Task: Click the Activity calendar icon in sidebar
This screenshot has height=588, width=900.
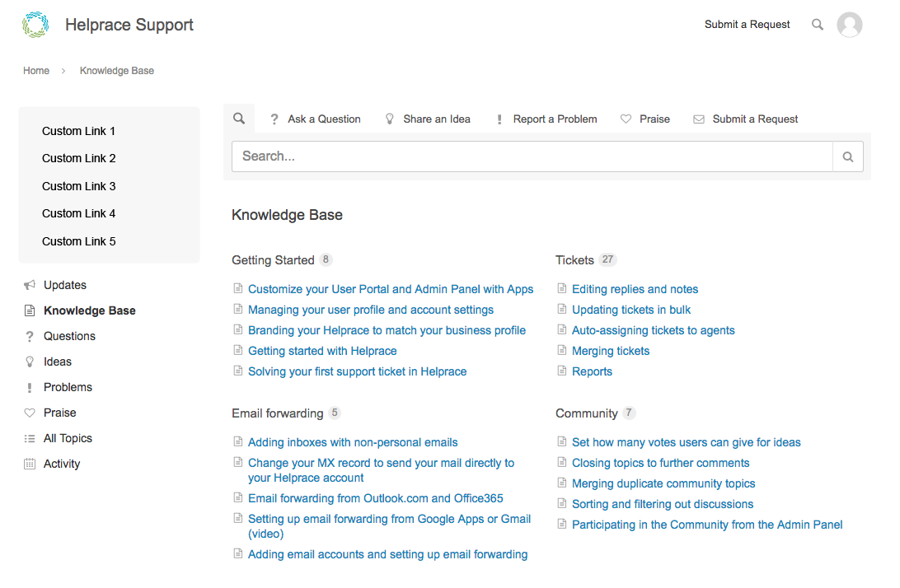Action: tap(30, 464)
